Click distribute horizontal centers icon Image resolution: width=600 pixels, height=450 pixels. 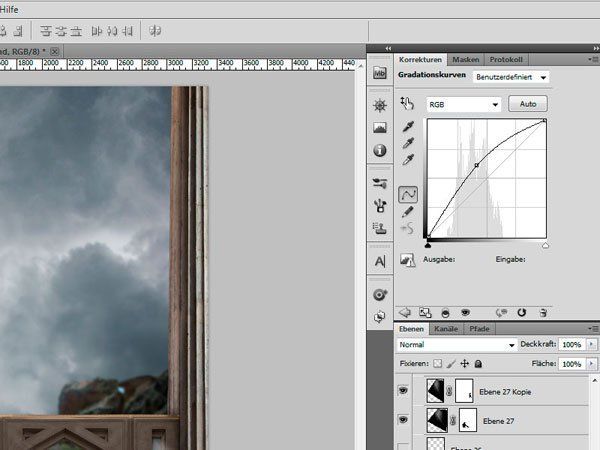click(x=112, y=31)
